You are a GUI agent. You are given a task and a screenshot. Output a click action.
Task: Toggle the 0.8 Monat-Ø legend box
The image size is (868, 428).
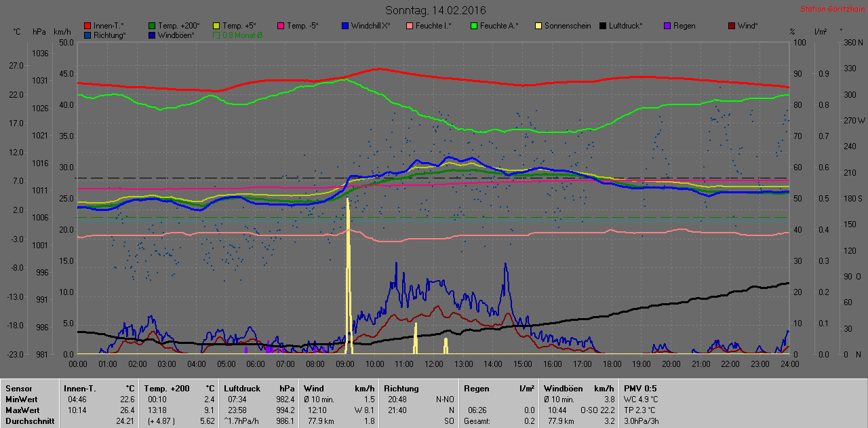click(217, 35)
